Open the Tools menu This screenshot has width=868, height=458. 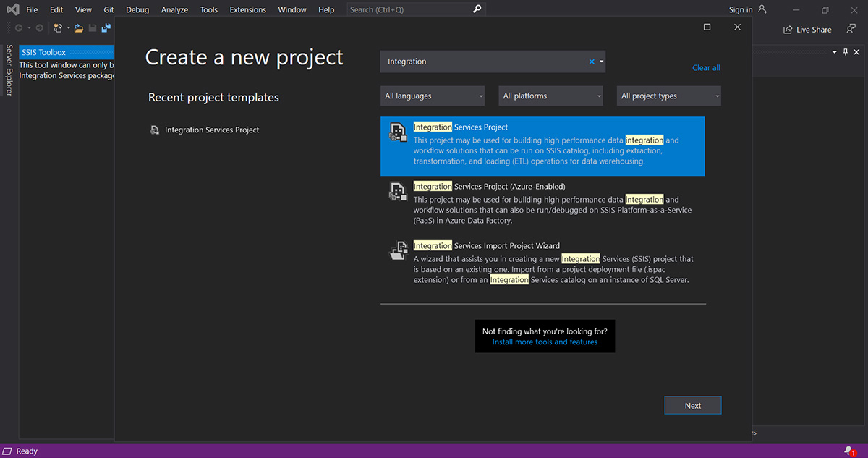tap(209, 9)
